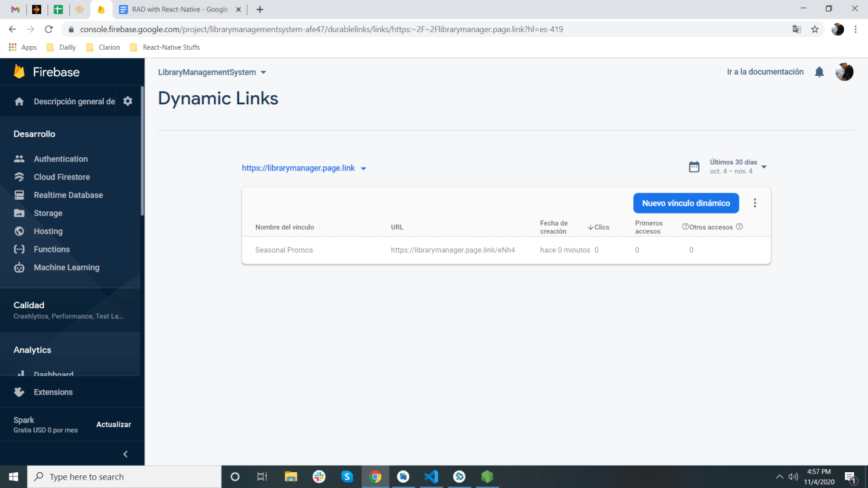This screenshot has height=488, width=868.
Task: Open the Clarion bookmark folder
Action: (103, 47)
